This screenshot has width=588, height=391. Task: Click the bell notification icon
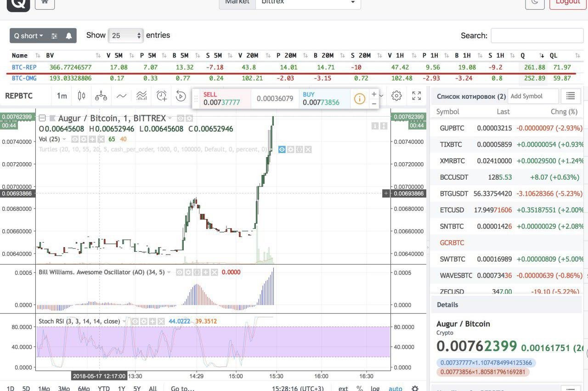(68, 36)
